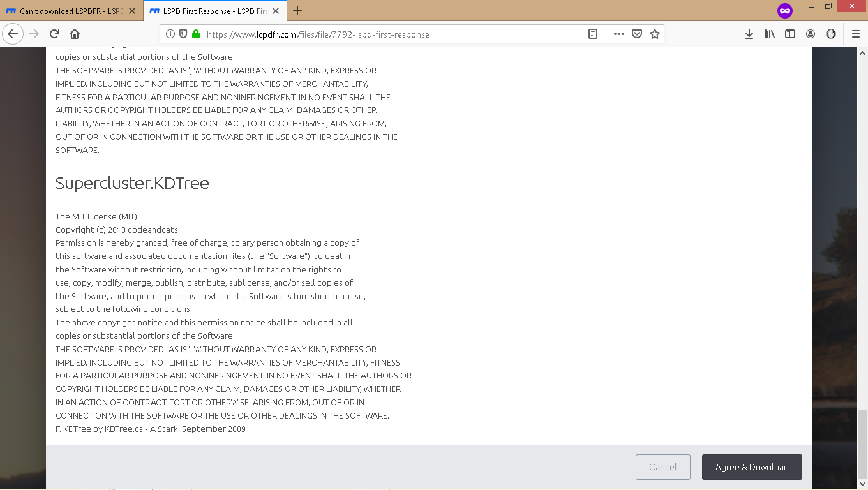The image size is (868, 490).
Task: Click "Copyright (c) 2013 codeandcats" text
Action: (x=117, y=230)
